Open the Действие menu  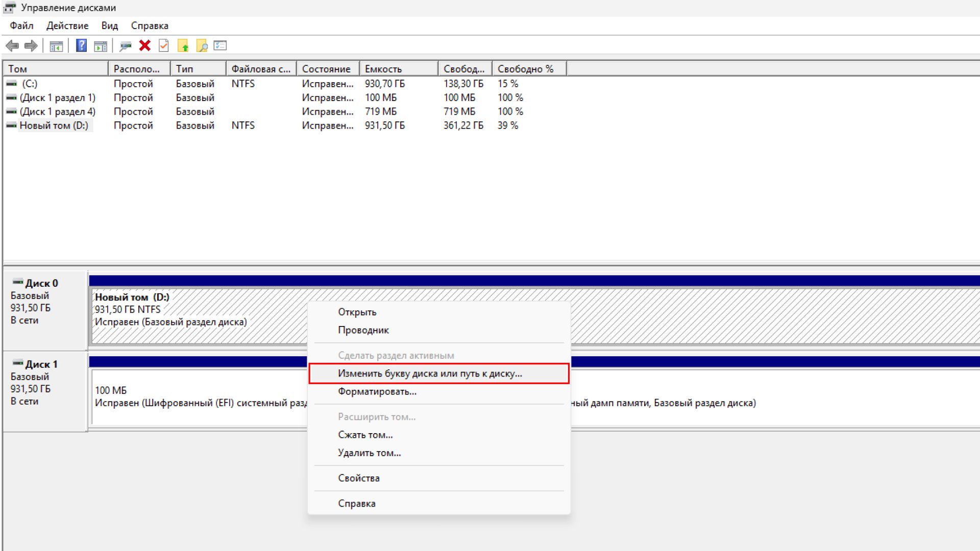point(67,26)
